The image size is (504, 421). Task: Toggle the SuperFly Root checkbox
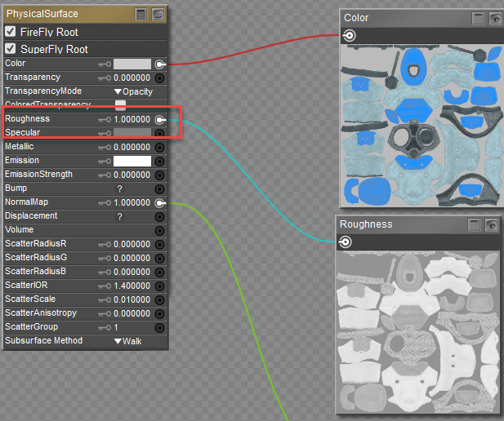(x=11, y=50)
